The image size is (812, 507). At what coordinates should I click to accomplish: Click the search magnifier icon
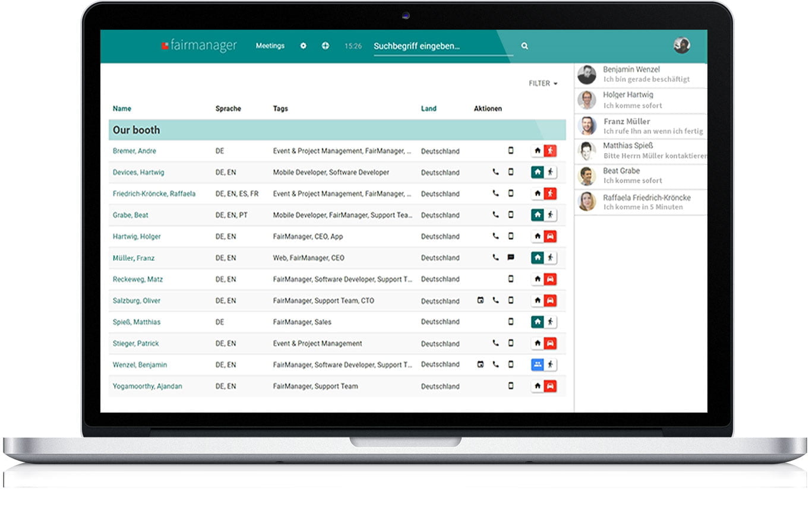525,46
